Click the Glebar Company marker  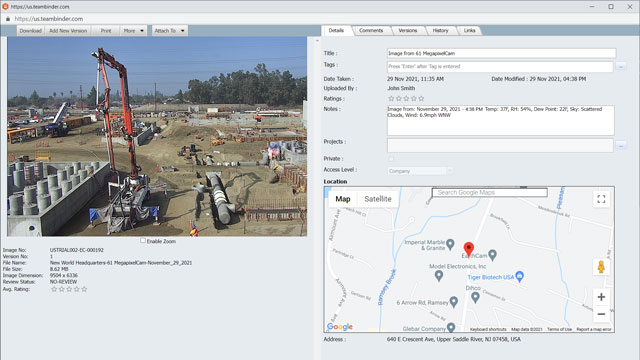pyautogui.click(x=451, y=328)
